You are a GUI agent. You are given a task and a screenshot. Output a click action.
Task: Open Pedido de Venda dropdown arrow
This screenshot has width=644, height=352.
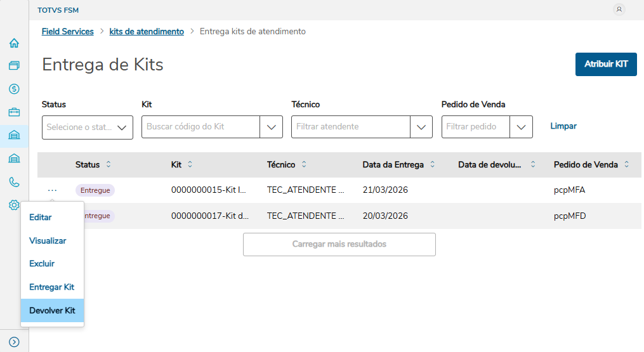click(521, 127)
